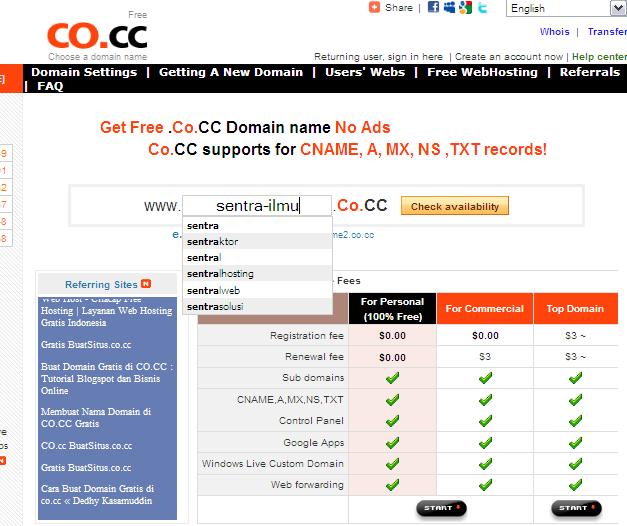Click the Referring Sites heading
The image size is (627, 526).
coord(101,284)
